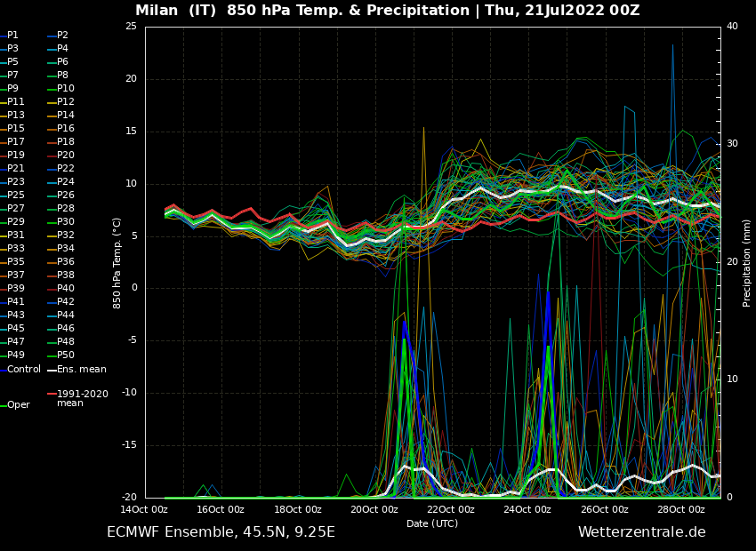Click the 20Oct 00z date tick label
The width and height of the screenshot is (756, 551).
(374, 510)
